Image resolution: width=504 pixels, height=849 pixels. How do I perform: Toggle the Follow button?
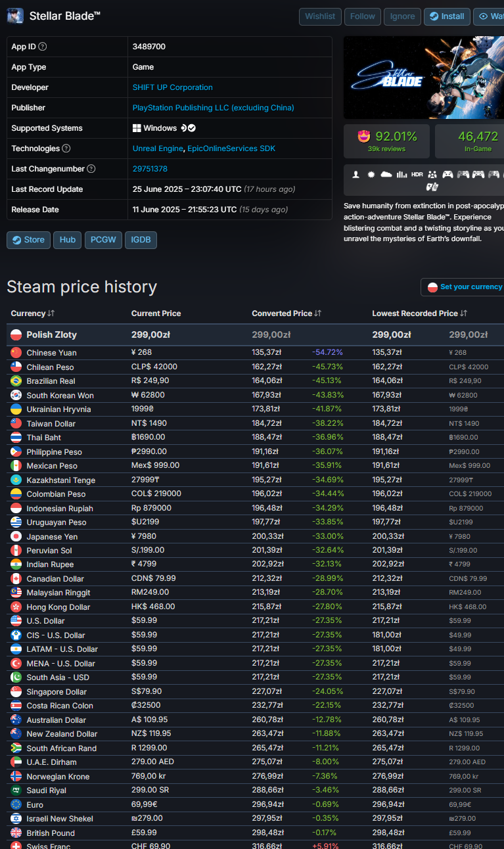363,16
